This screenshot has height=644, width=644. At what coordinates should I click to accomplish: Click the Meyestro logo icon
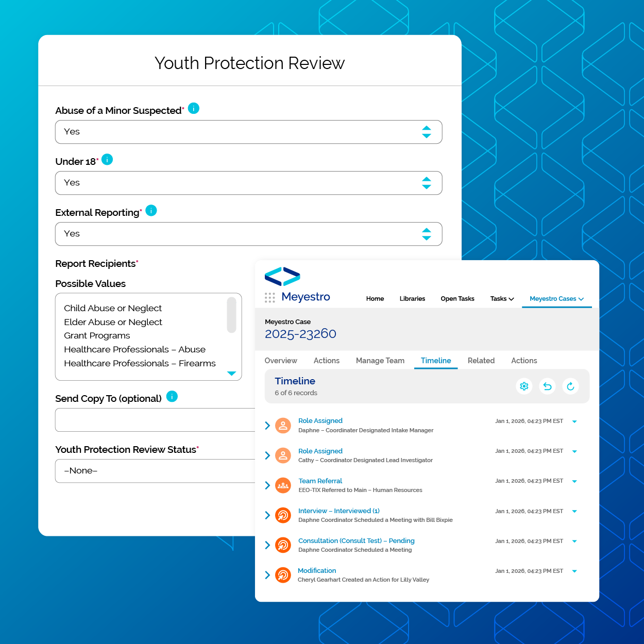(282, 277)
